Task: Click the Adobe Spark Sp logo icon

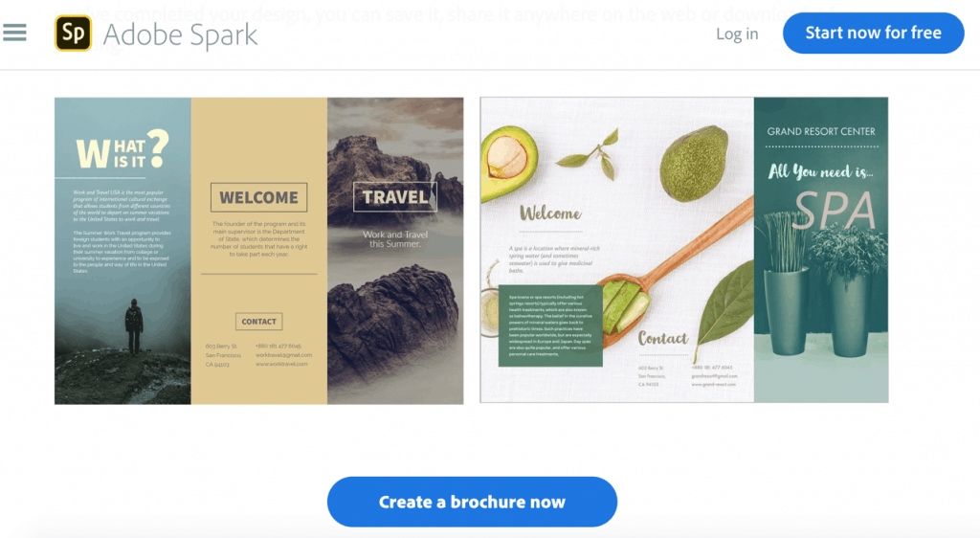Action: [73, 33]
